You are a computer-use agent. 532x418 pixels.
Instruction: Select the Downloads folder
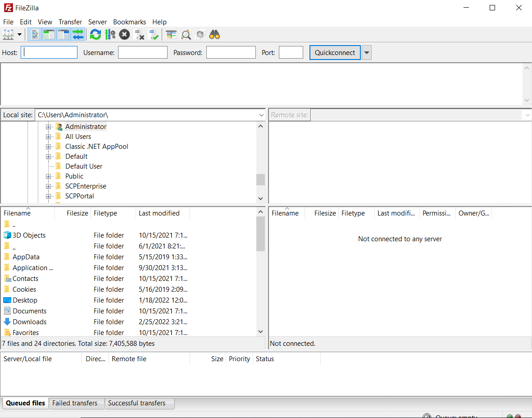click(30, 322)
